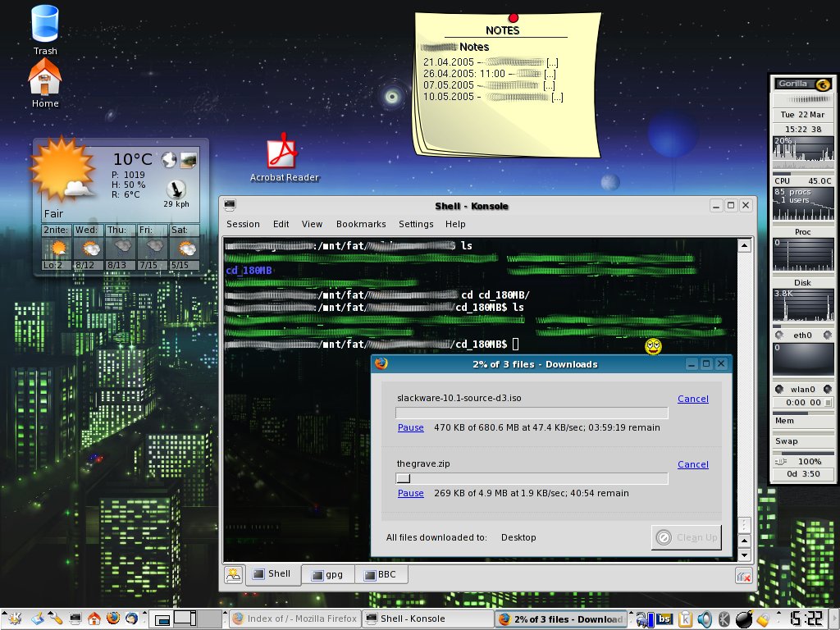Launch Firefox from the panel quick launcher
The image size is (840, 630).
tap(112, 619)
